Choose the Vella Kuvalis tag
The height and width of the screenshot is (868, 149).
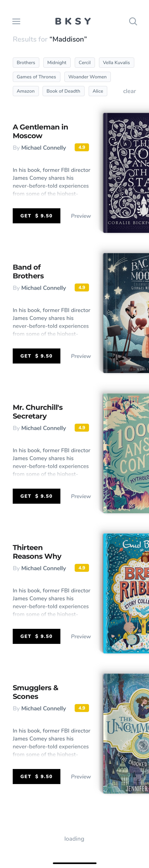point(116,63)
